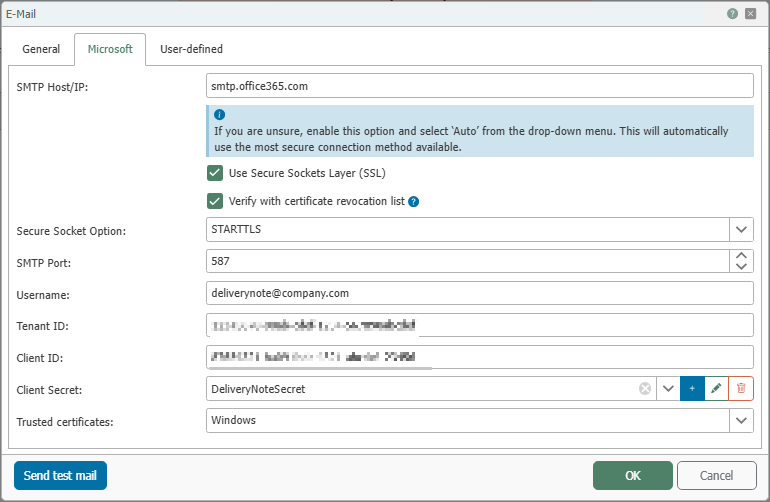Focus the SMTP Host/IP field
The height and width of the screenshot is (502, 770).
(x=480, y=86)
